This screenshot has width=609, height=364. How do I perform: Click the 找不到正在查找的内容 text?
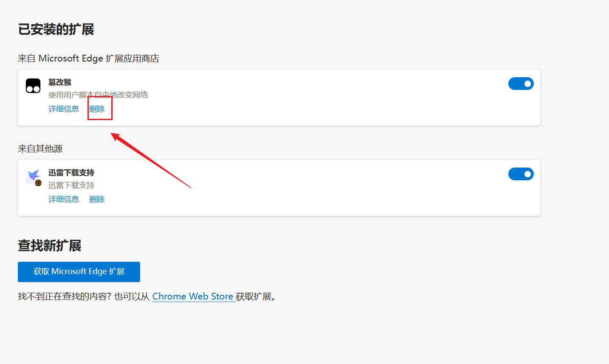coord(65,297)
